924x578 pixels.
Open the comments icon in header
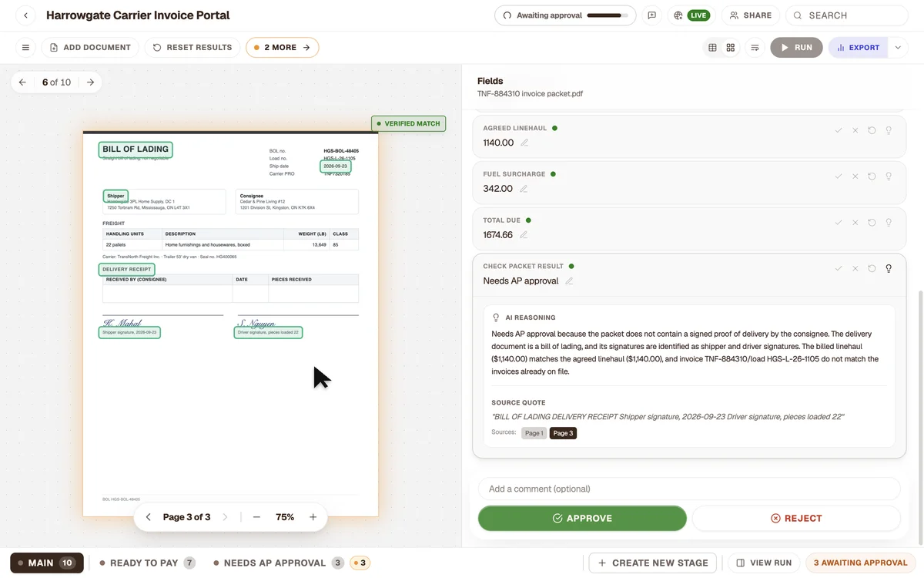coord(652,15)
